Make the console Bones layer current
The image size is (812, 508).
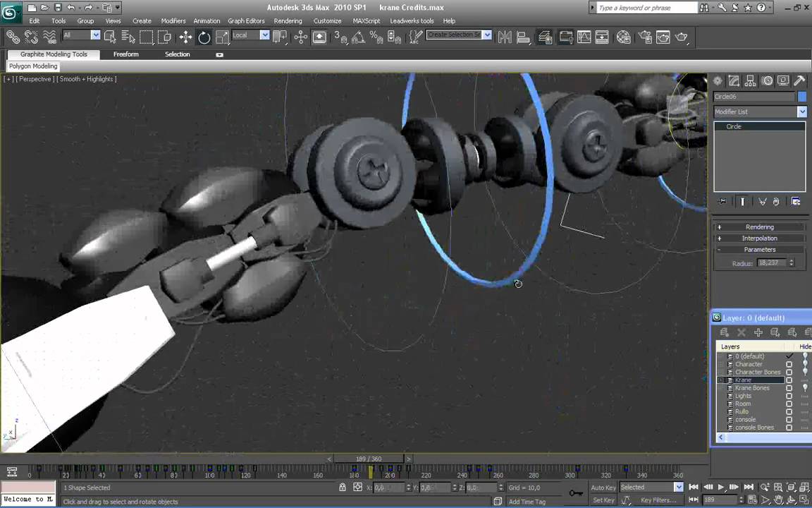789,428
